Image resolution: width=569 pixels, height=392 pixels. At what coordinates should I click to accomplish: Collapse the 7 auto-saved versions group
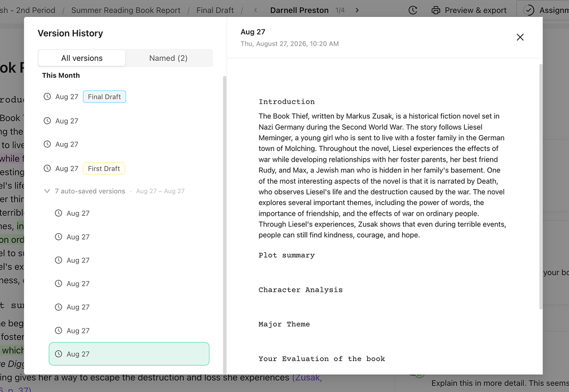pos(47,191)
